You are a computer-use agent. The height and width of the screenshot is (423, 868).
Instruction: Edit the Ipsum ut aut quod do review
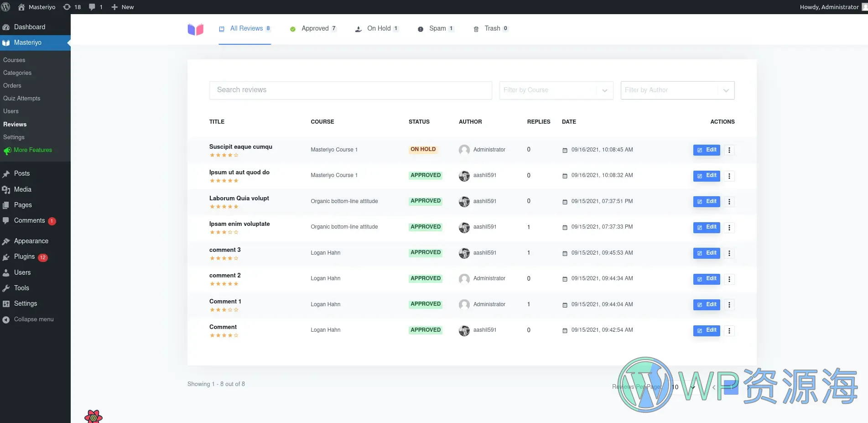706,176
